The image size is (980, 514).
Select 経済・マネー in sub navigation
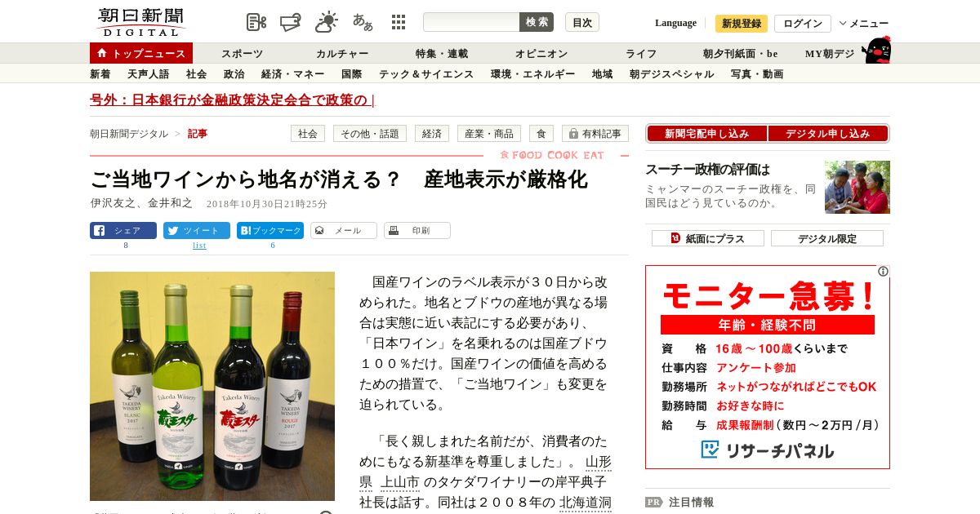tap(293, 74)
